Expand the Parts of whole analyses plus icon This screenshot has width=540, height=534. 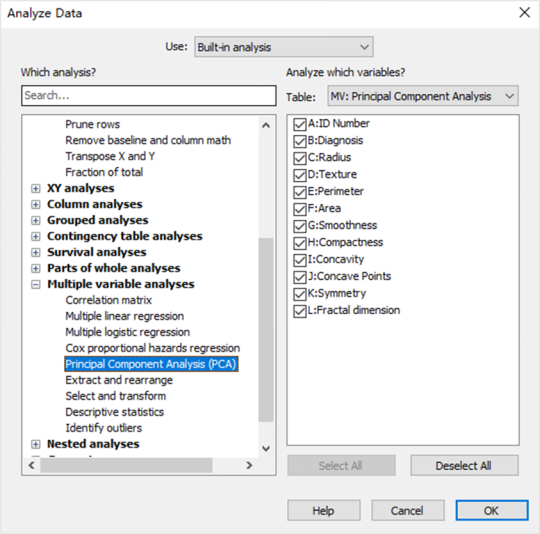pyautogui.click(x=35, y=268)
